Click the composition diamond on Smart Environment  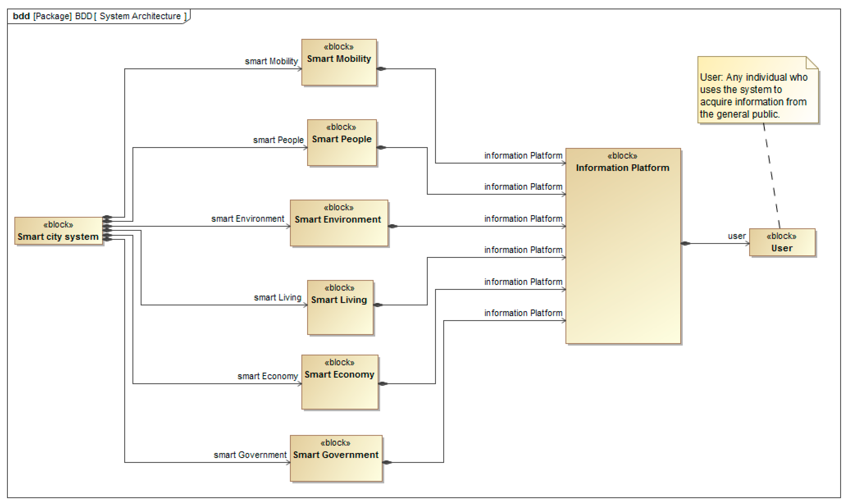tap(393, 226)
